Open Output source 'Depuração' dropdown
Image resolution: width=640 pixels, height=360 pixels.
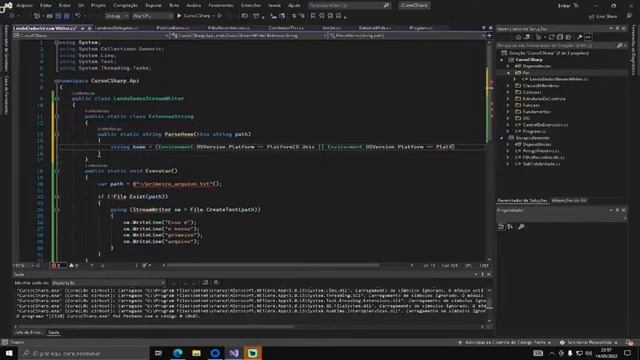[x=108, y=282]
